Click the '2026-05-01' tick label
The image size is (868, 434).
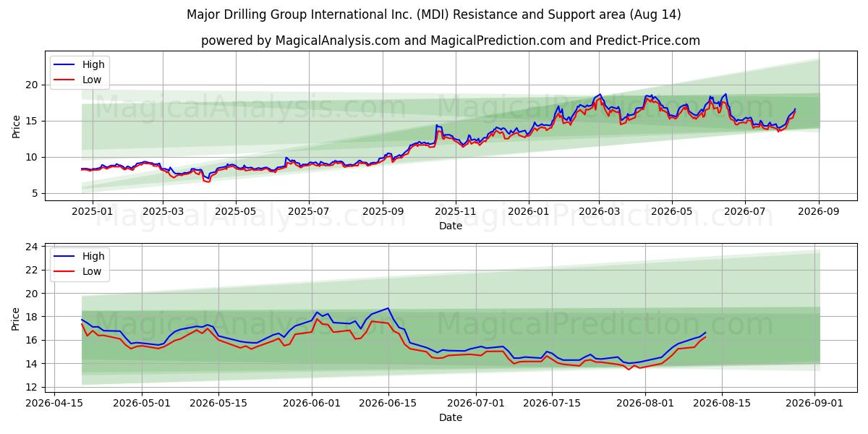click(142, 404)
